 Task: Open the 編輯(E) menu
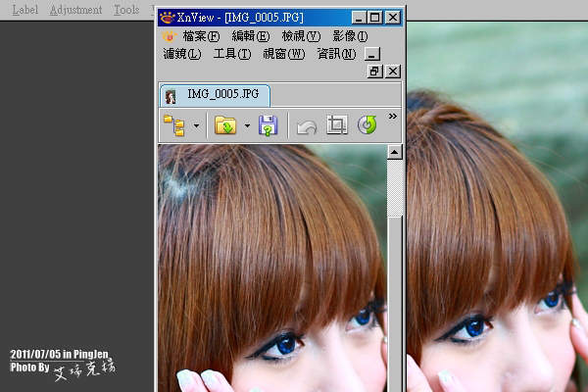point(251,36)
